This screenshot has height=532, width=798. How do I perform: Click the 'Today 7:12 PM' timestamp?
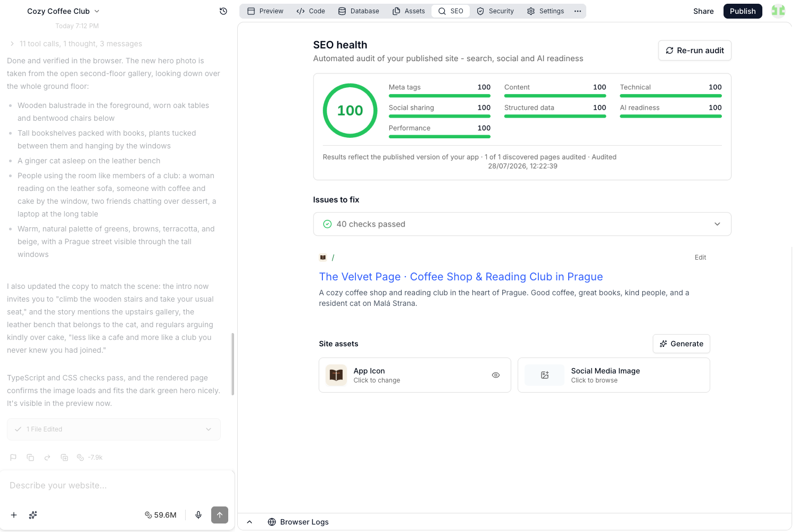tap(77, 26)
